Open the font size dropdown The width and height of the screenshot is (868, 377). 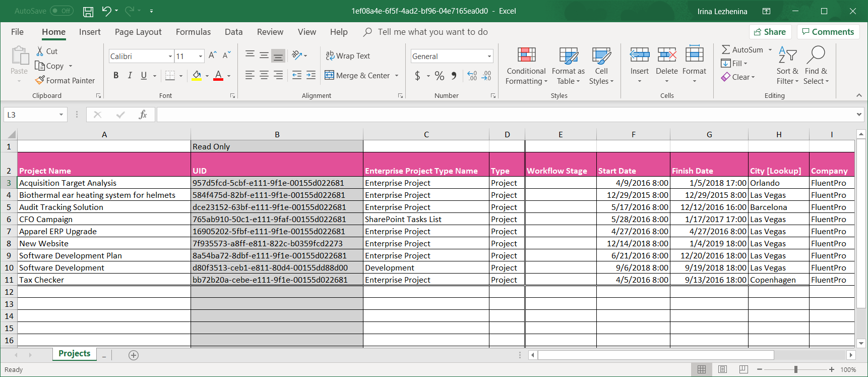(201, 56)
